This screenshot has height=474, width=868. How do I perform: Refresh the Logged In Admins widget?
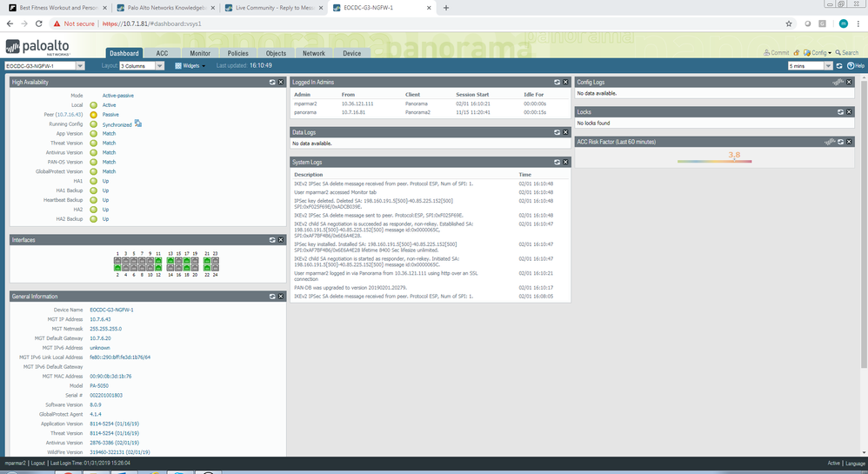557,82
